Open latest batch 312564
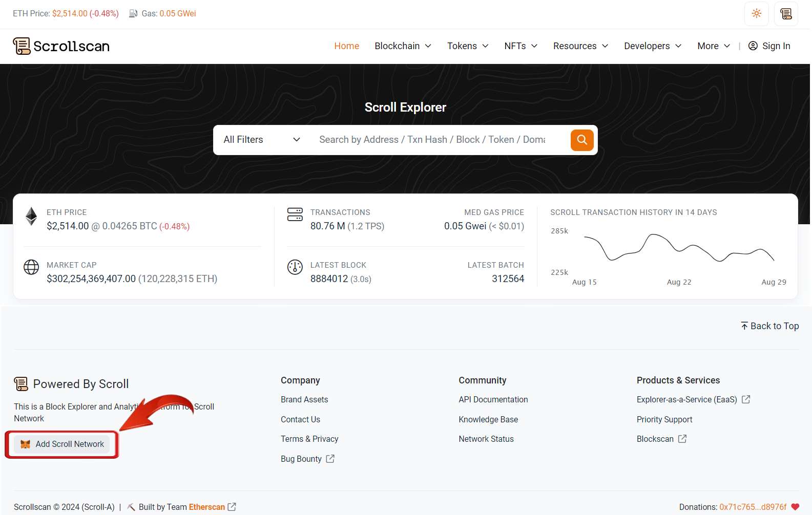 pos(508,279)
